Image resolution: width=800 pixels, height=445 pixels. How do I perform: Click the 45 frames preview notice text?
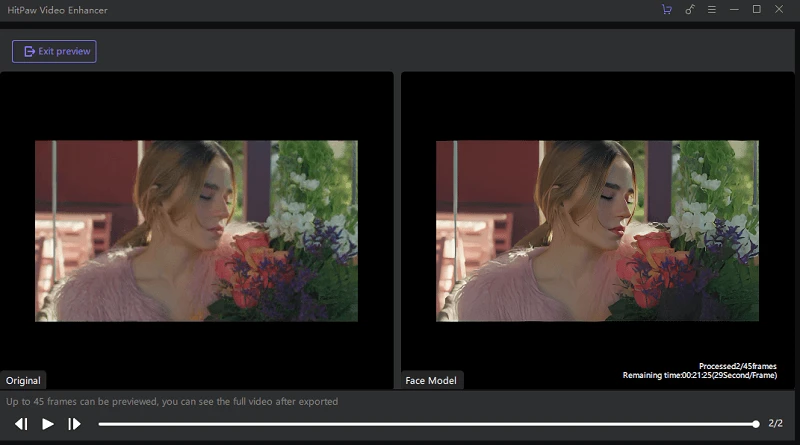point(172,402)
